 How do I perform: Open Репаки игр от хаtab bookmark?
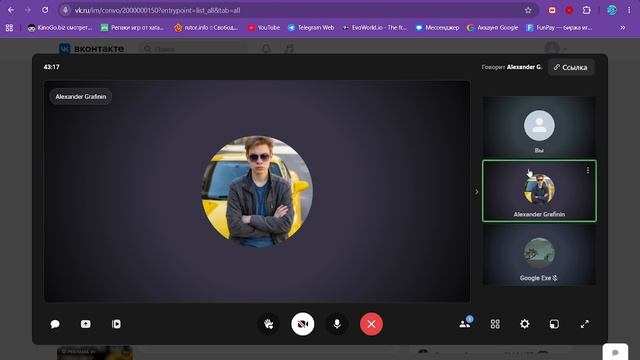[x=133, y=28]
